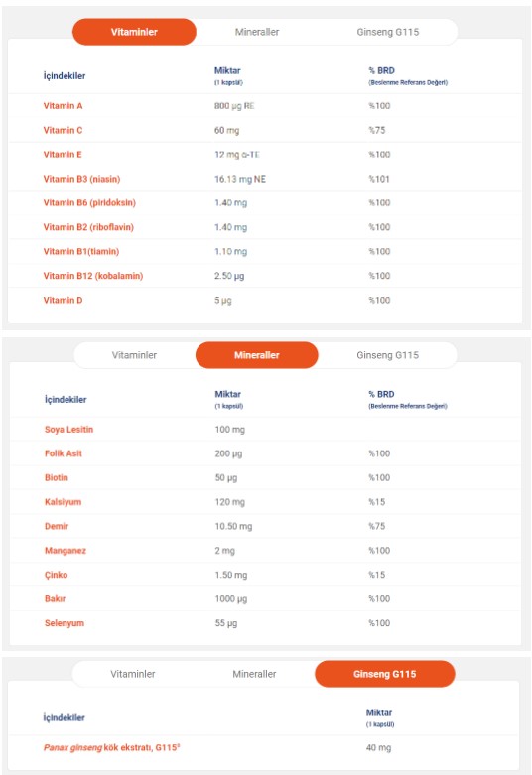Select the active Vitaminler tab in top panel

134,32
